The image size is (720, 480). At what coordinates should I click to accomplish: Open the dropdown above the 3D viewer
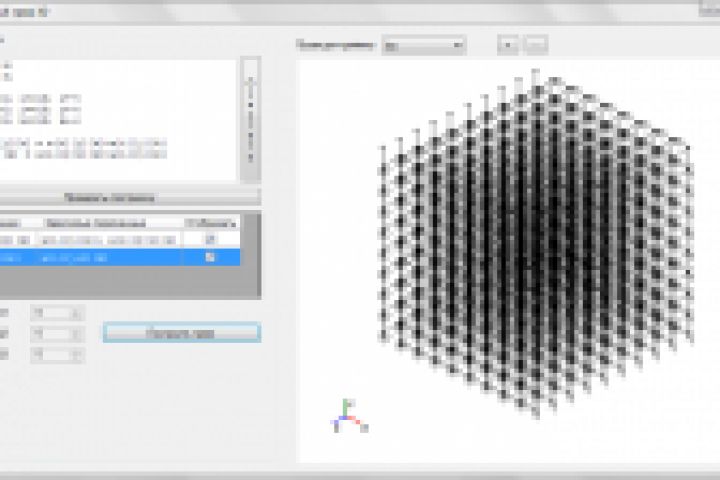423,45
